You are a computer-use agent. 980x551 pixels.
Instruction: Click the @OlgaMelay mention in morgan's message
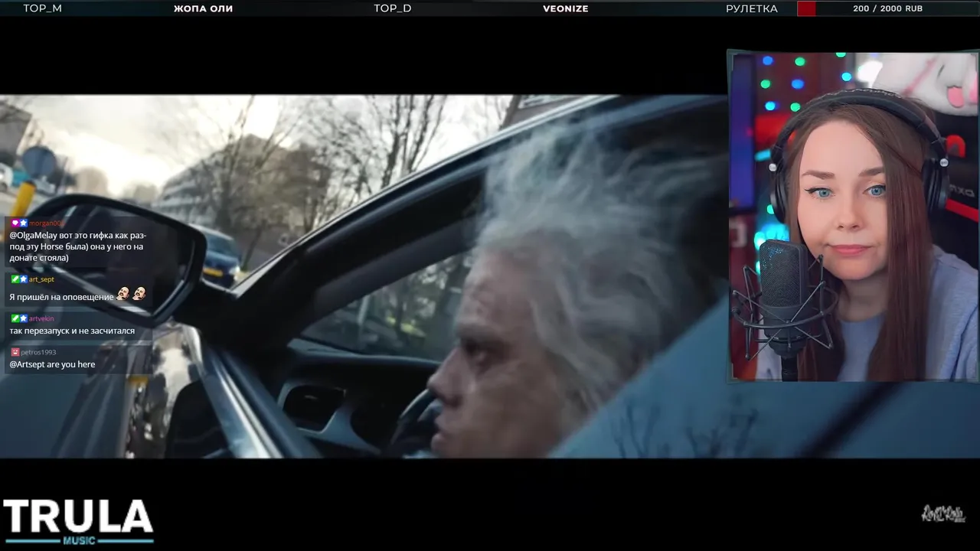(x=33, y=236)
